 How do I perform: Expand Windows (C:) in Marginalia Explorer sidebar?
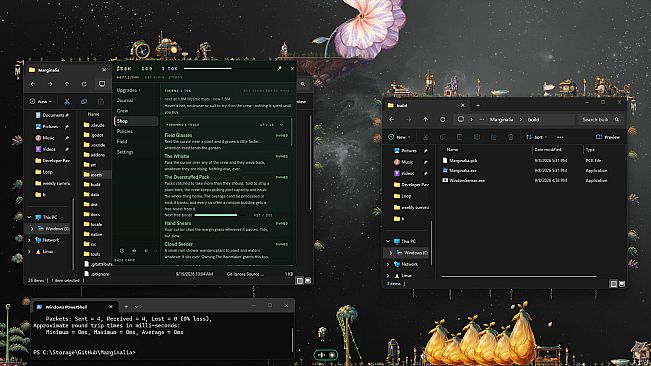32,229
